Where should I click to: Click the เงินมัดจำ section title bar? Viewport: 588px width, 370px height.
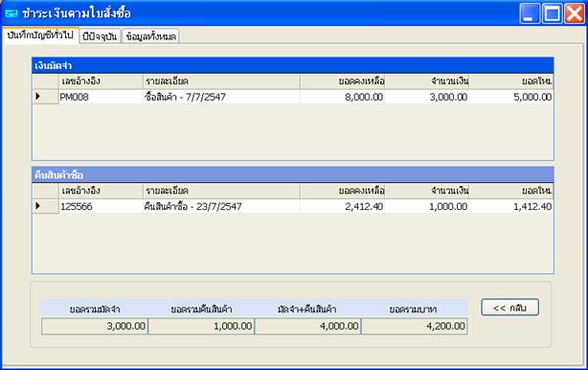coord(293,65)
